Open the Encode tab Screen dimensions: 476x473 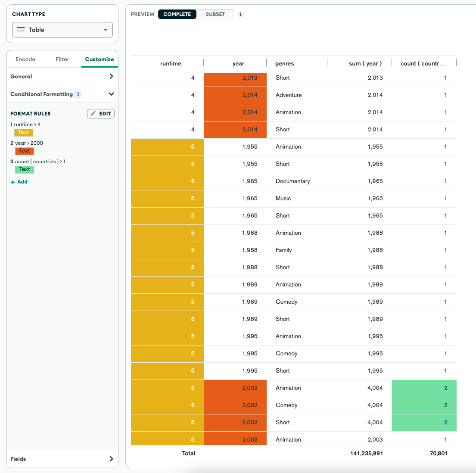tap(25, 59)
